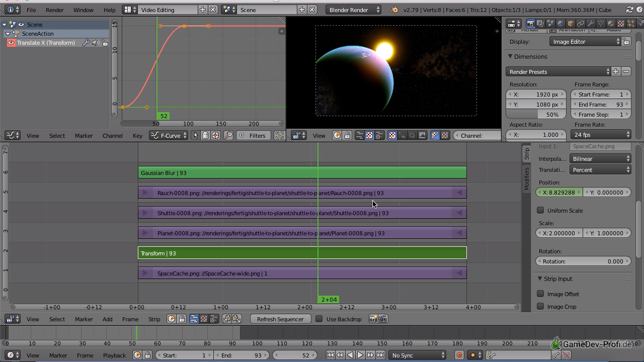Viewport: 644px width, 362px height.
Task: Open the Material sphere properties tab
Action: (611, 24)
